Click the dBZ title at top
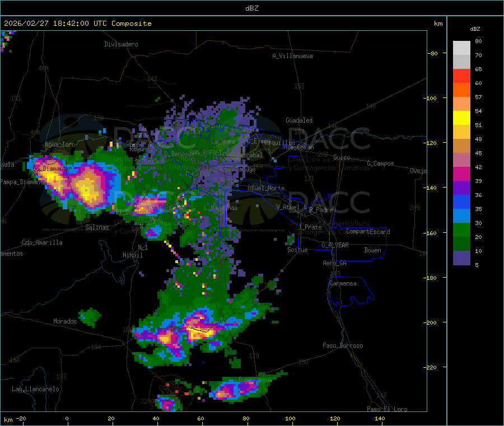Viewport: 504px width, 426px height. (x=251, y=8)
